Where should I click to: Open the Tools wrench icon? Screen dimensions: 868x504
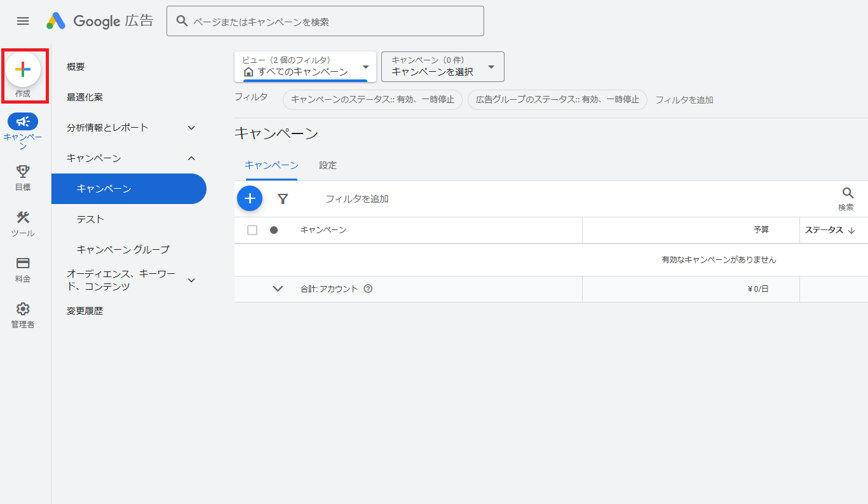(x=23, y=217)
